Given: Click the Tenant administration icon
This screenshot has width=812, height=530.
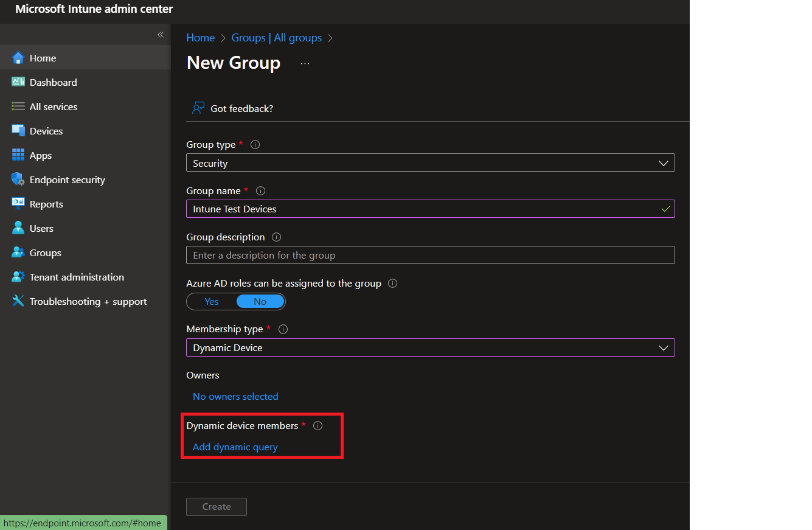Looking at the screenshot, I should pos(19,277).
